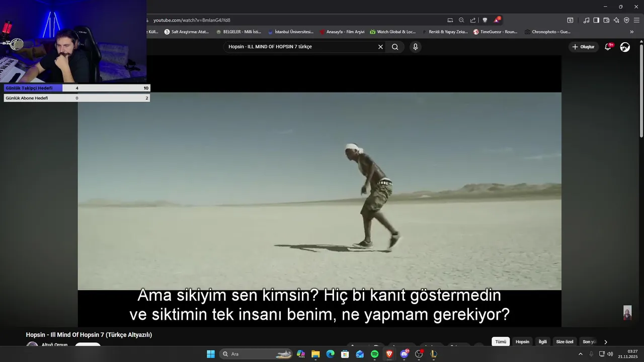Open File Explorer from taskbar
The image size is (644, 362).
coord(315,354)
